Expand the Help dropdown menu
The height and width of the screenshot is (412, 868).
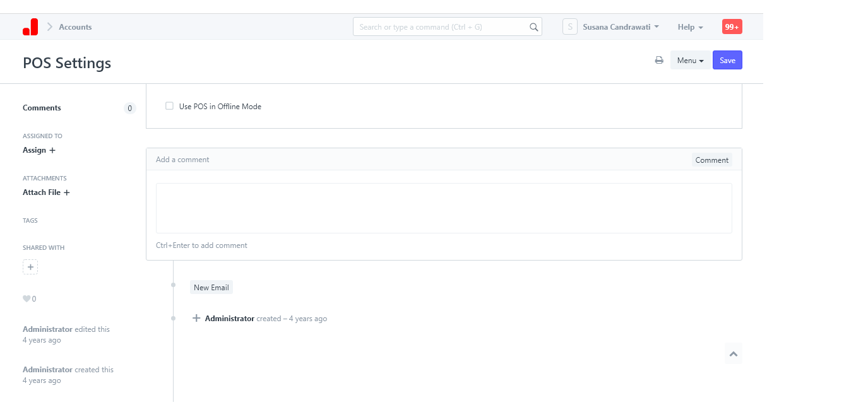[690, 27]
